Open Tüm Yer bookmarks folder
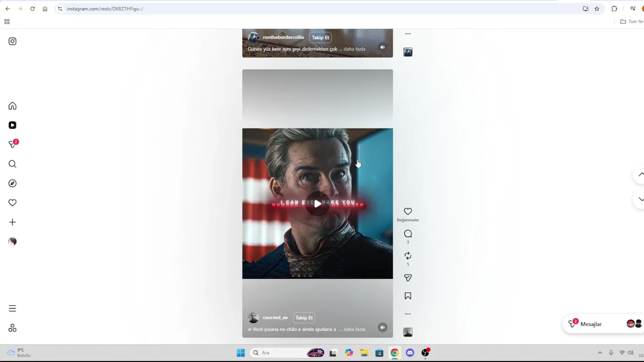Image resolution: width=644 pixels, height=362 pixels. click(632, 22)
